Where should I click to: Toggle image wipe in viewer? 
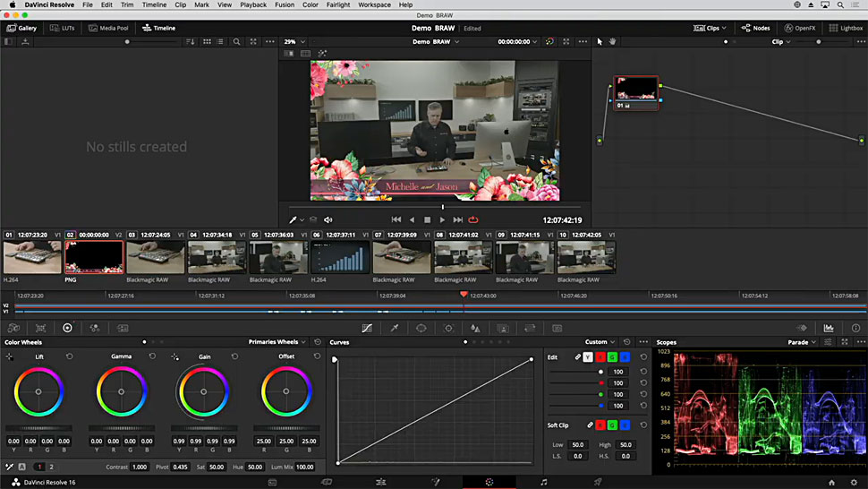pyautogui.click(x=289, y=54)
